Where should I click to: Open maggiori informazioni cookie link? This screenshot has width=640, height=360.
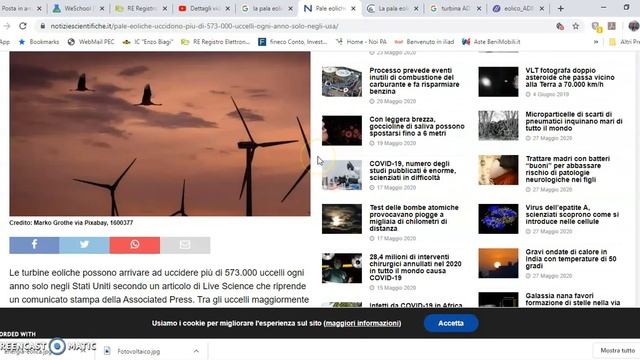tap(362, 323)
